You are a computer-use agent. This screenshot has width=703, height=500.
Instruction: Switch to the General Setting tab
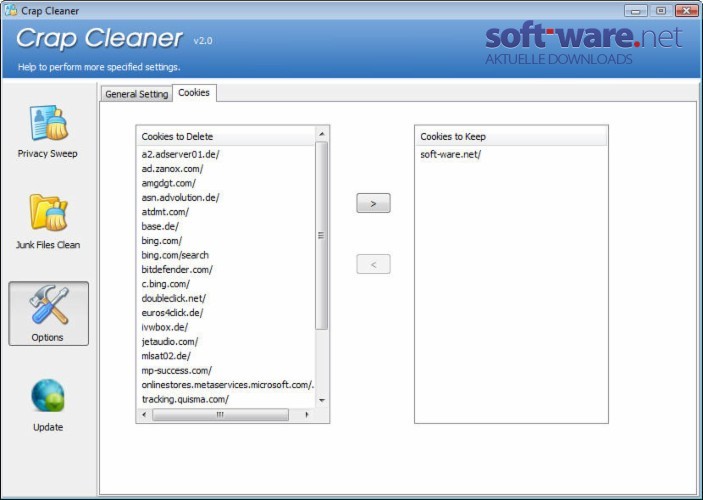pyautogui.click(x=136, y=94)
